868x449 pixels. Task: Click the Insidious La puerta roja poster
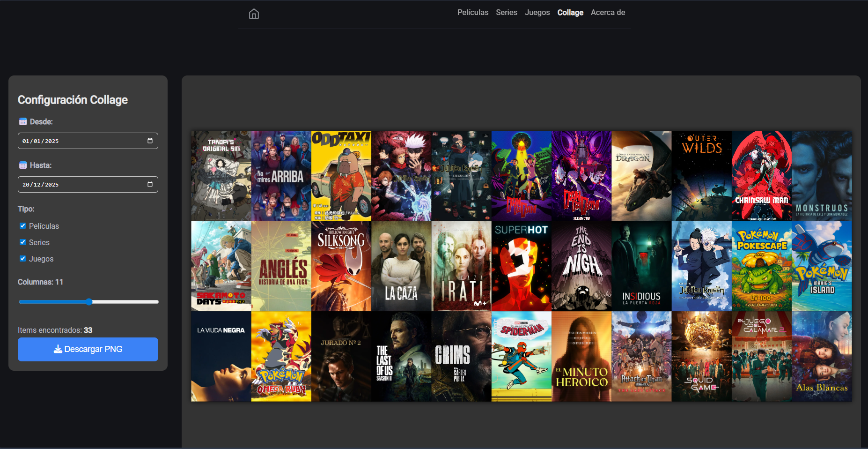coord(641,266)
